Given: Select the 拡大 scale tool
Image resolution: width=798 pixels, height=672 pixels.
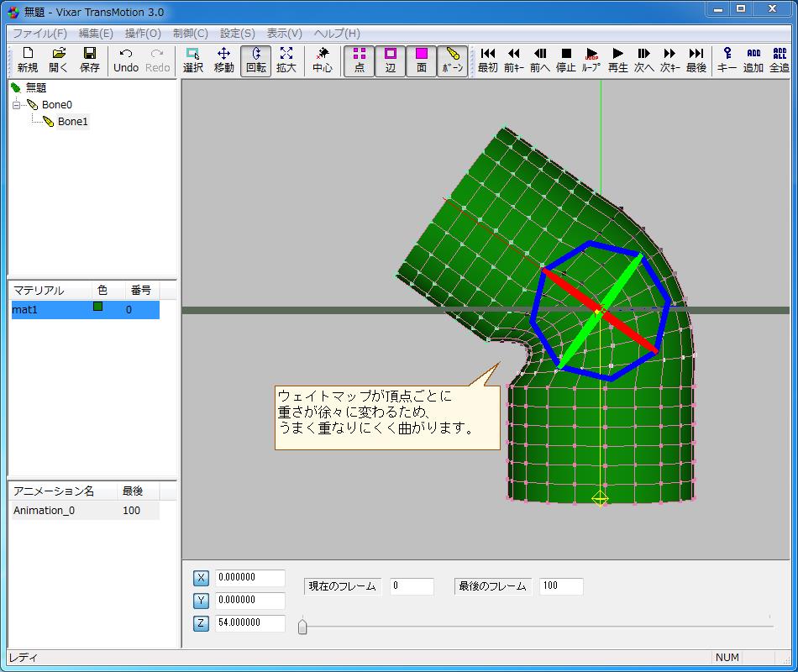Looking at the screenshot, I should coord(286,60).
